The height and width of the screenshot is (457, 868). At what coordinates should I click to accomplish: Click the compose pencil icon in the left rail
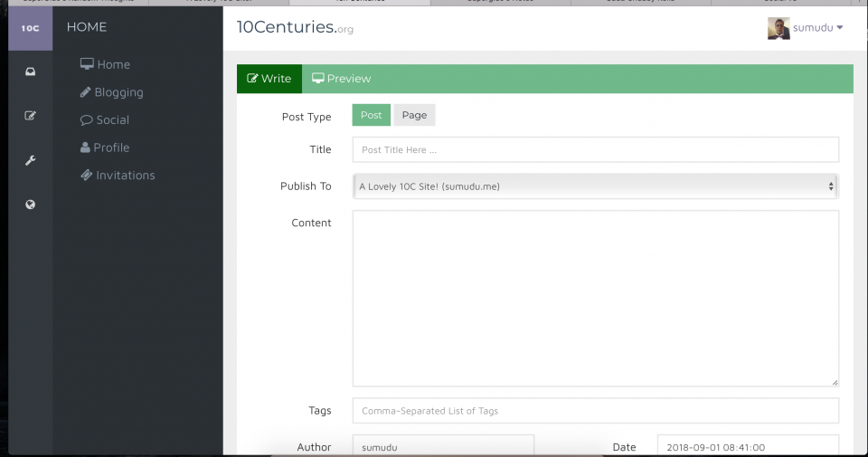[x=31, y=116]
